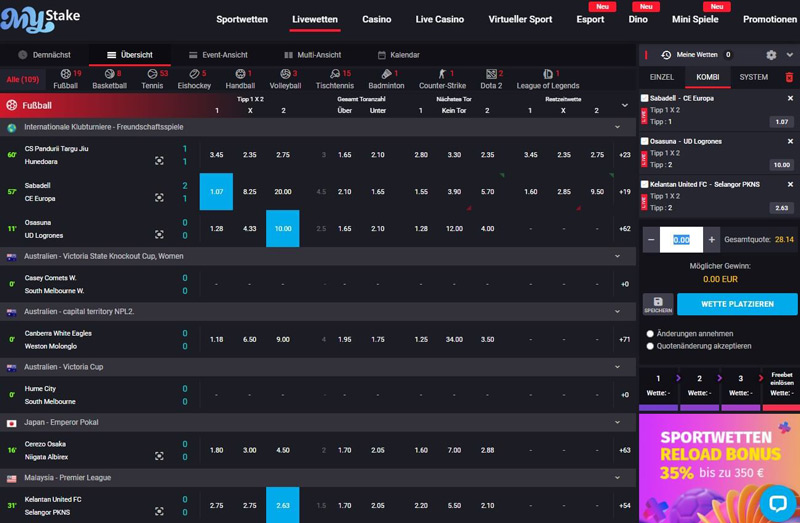Switch to the EINZEL bet tab
Image resolution: width=800 pixels, height=523 pixels.
click(x=662, y=77)
